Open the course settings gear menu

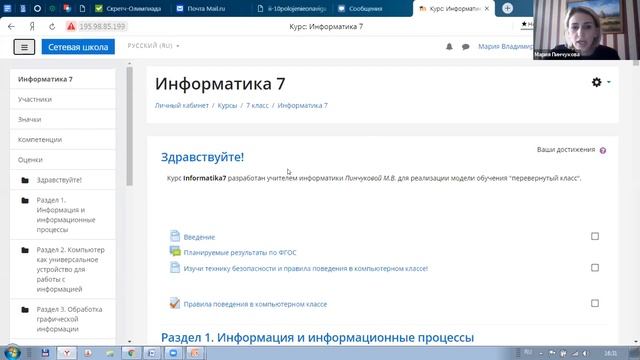pyautogui.click(x=597, y=82)
